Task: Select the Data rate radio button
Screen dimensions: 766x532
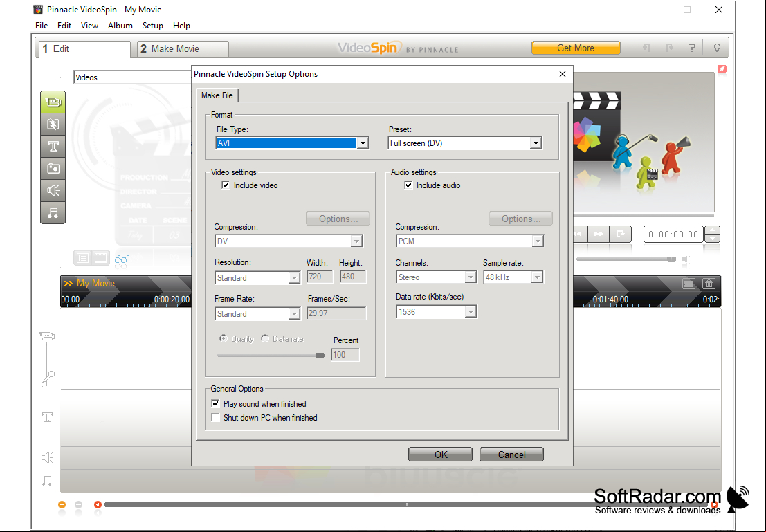Action: coord(265,338)
